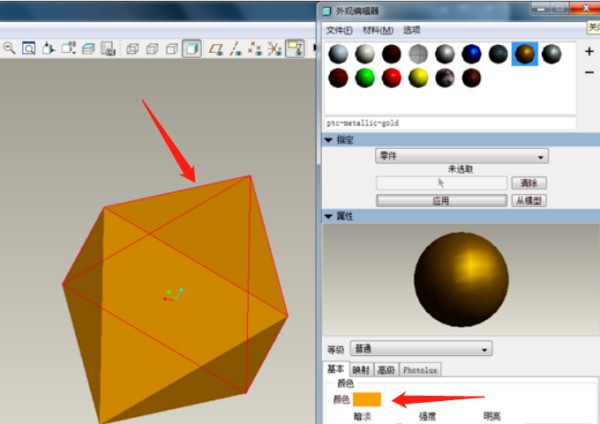The image size is (600, 424).
Task: Click the plus add appearance icon
Action: pos(589,53)
